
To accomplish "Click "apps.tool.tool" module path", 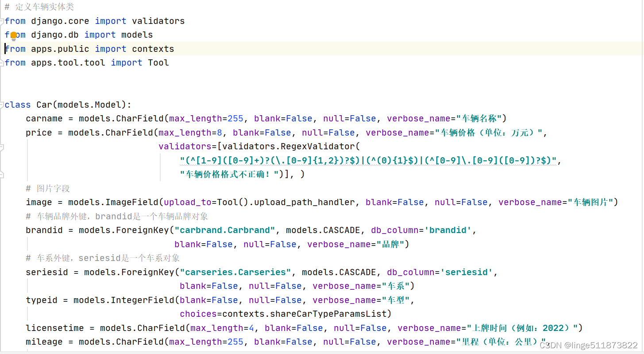I will pos(68,62).
